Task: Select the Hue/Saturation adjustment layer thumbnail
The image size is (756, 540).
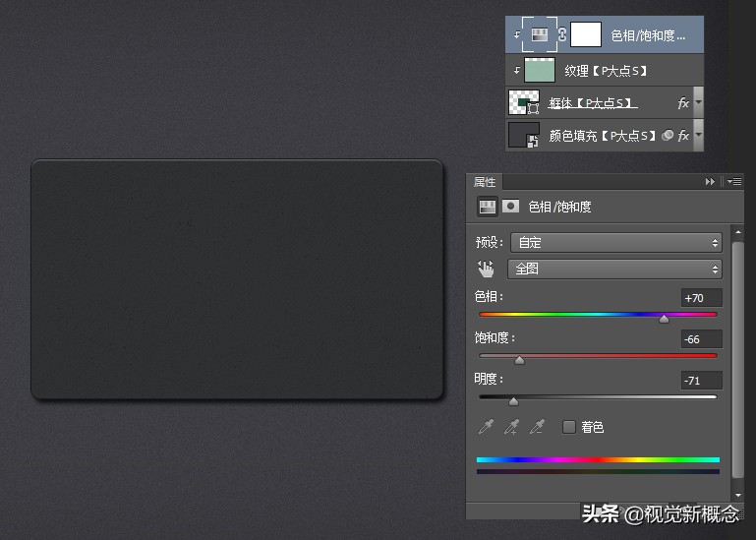Action: click(540, 34)
